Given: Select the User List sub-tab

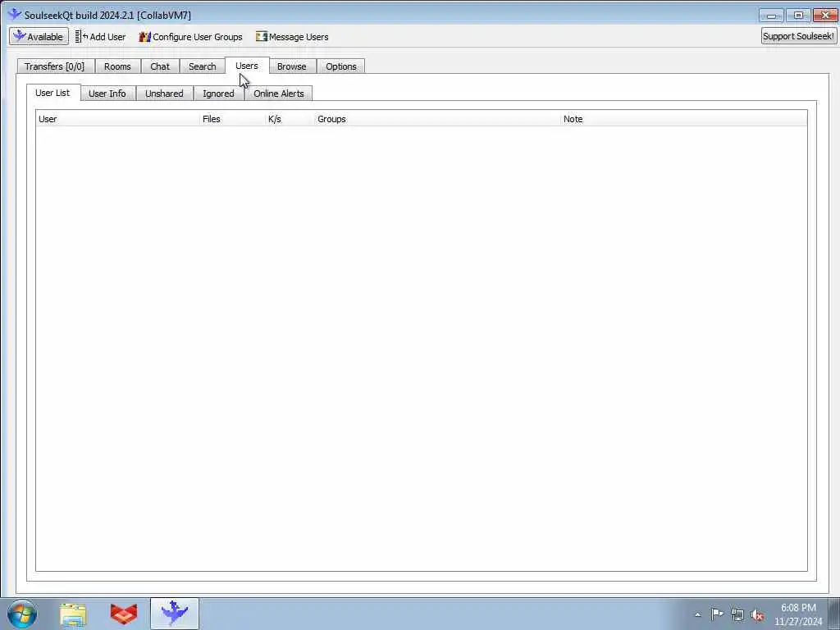Looking at the screenshot, I should tap(52, 93).
